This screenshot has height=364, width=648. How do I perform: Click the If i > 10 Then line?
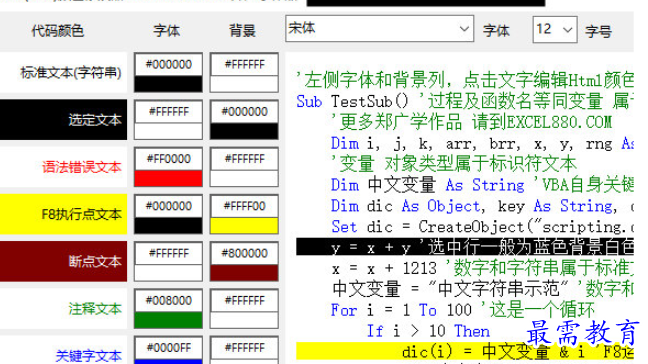(x=428, y=331)
